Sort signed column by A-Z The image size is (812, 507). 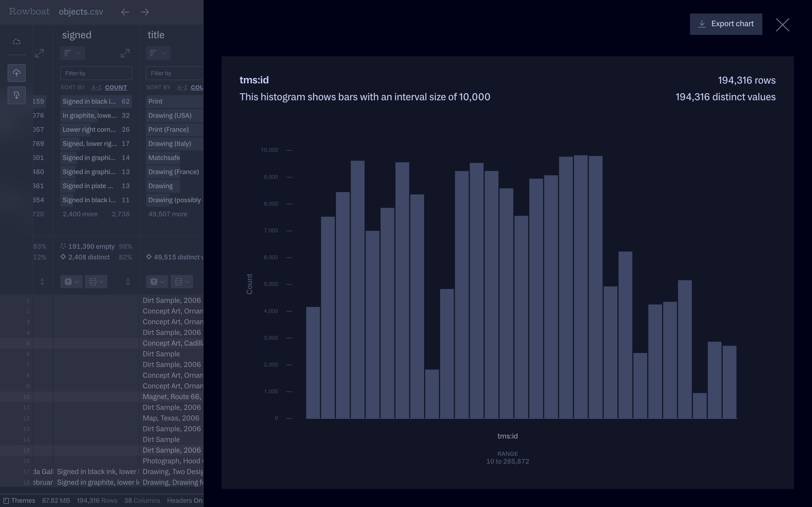96,88
